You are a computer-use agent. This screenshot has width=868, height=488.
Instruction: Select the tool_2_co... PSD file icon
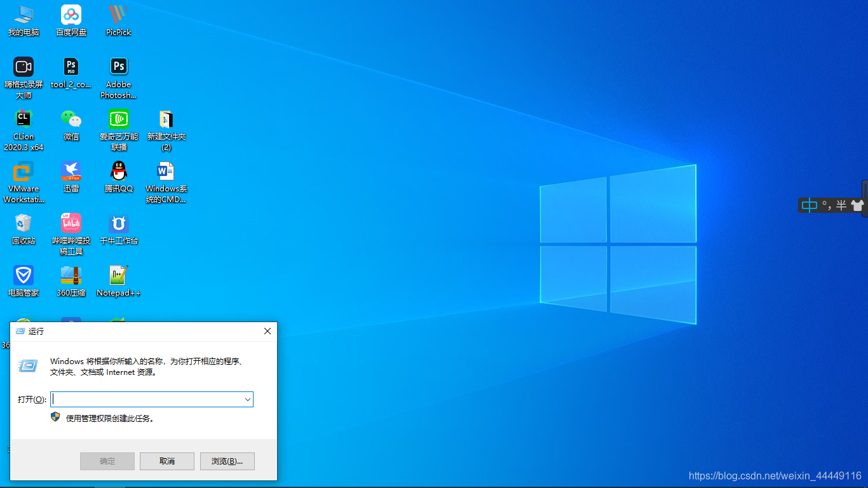pos(71,72)
